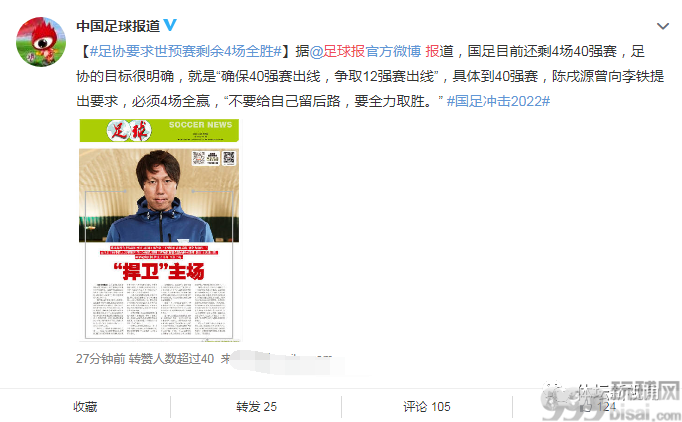Open the 中国足球报道 account name link

pos(118,26)
